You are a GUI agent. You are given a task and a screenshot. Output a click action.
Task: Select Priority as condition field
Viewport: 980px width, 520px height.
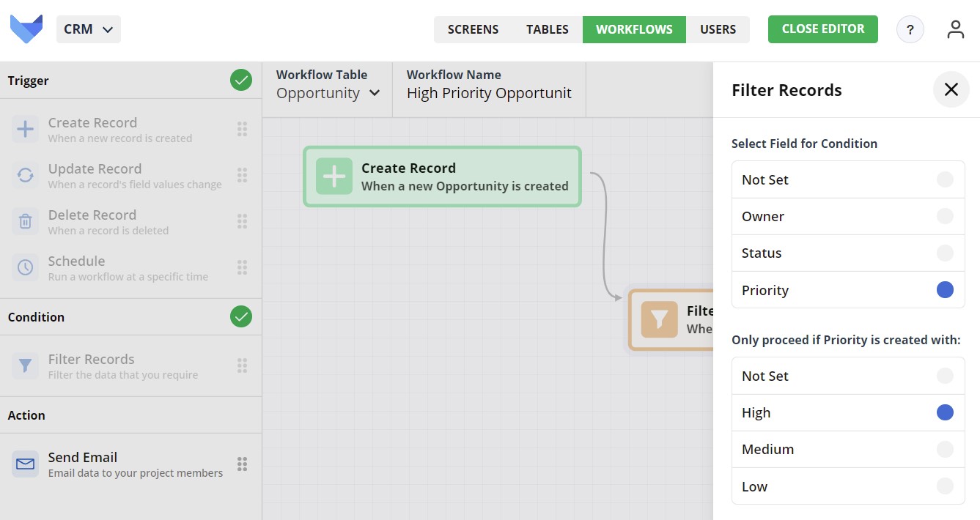click(x=848, y=290)
